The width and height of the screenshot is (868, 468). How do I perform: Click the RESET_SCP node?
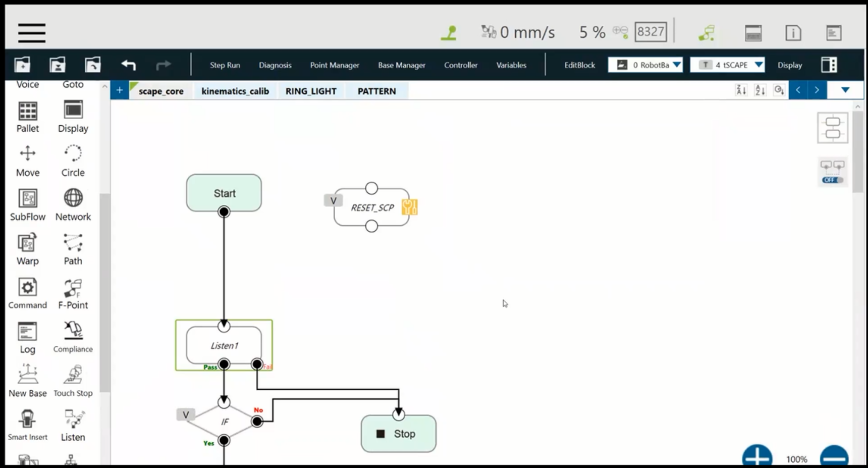click(x=371, y=207)
